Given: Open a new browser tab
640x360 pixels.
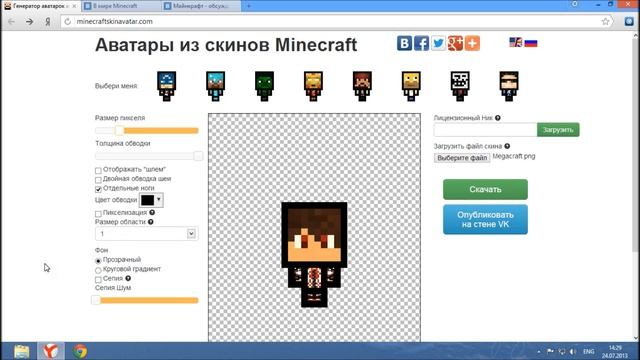Looking at the screenshot, I should click(249, 6).
